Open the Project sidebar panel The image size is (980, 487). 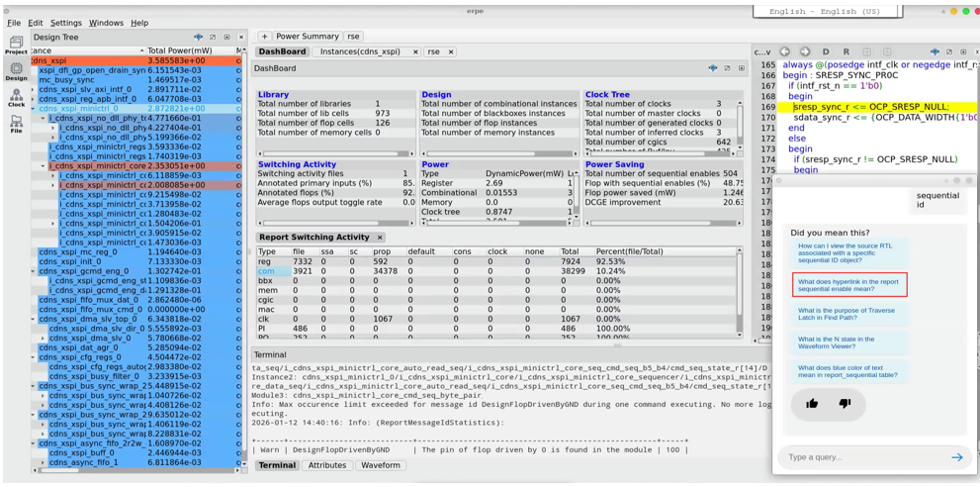16,45
